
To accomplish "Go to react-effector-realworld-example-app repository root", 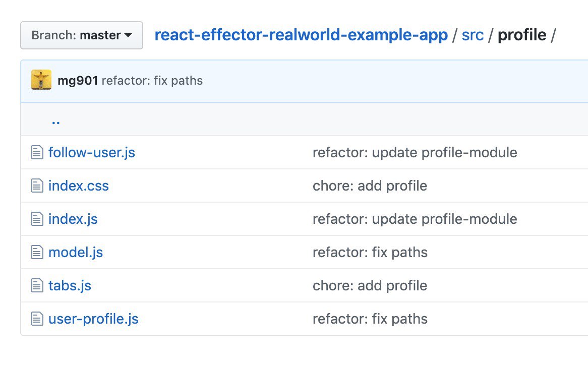I will pos(301,35).
